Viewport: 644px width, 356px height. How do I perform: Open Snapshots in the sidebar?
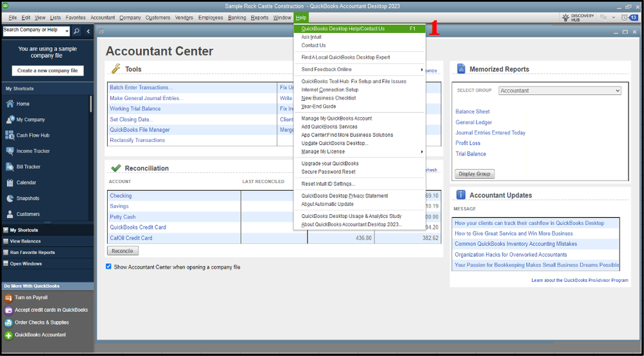[27, 199]
